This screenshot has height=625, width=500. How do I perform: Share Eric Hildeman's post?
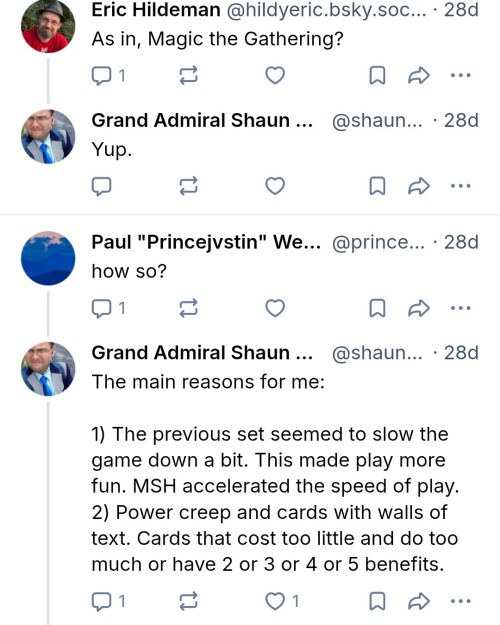pos(419,75)
